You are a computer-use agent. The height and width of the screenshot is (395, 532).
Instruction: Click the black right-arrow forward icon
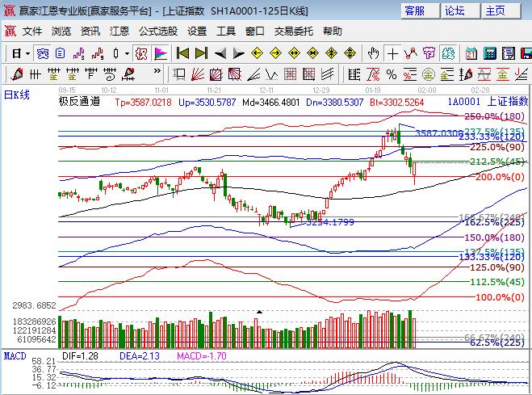[239, 53]
